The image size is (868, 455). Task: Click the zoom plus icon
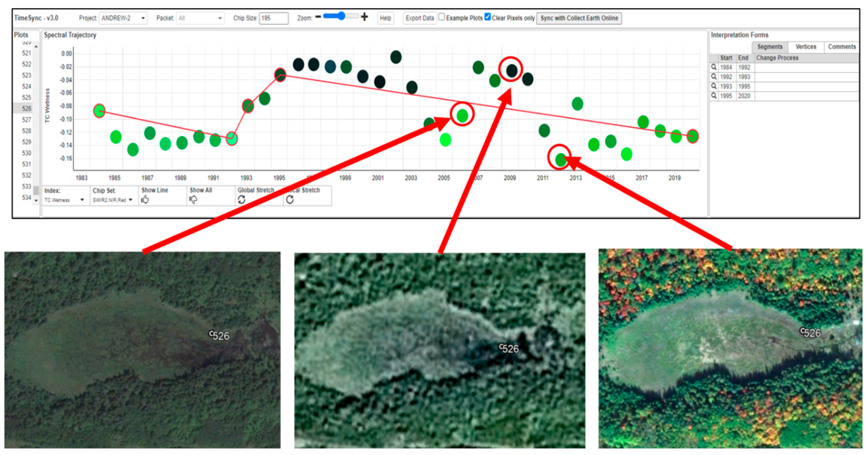point(364,17)
